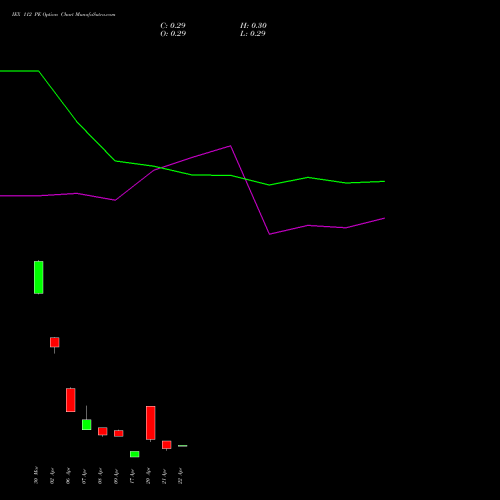Select the 'H: 0.30' high value
The height and width of the screenshot is (500, 500).
(x=253, y=26)
